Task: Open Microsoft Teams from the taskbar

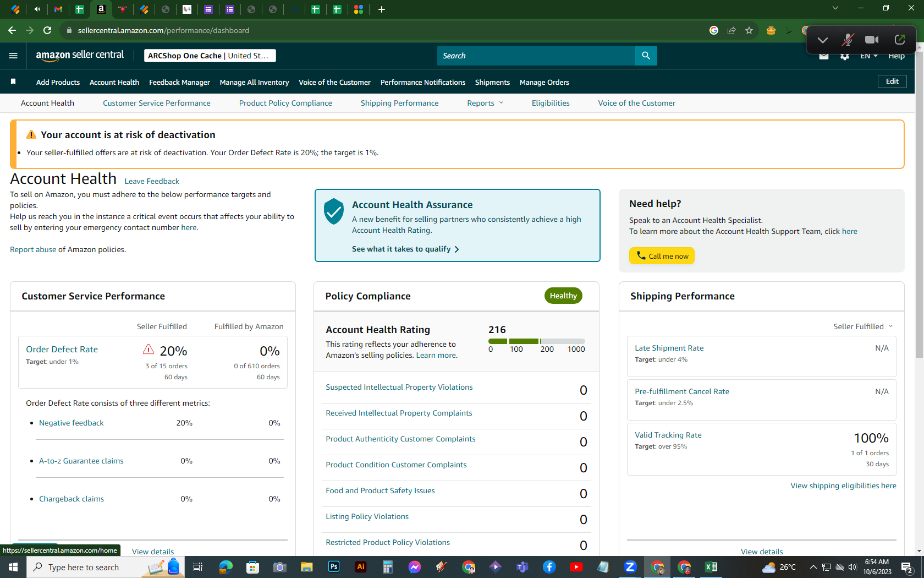Action: pos(522,567)
